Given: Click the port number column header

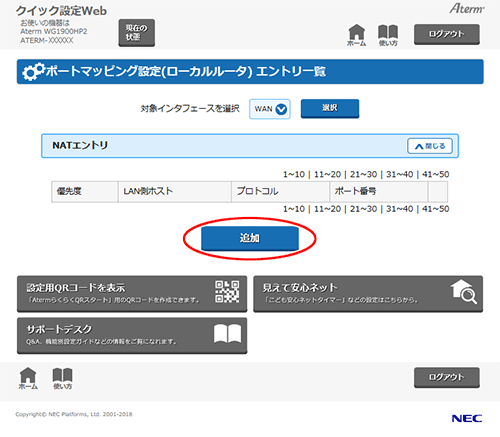Looking at the screenshot, I should click(379, 192).
